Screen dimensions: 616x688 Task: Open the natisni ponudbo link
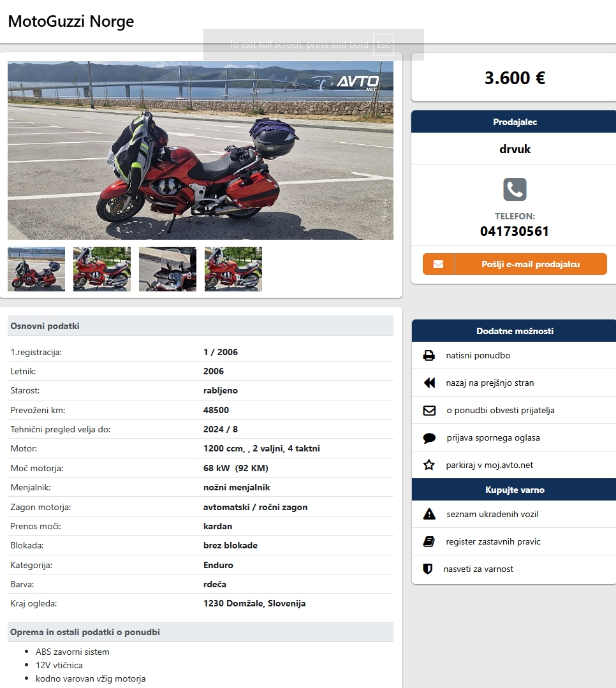478,355
